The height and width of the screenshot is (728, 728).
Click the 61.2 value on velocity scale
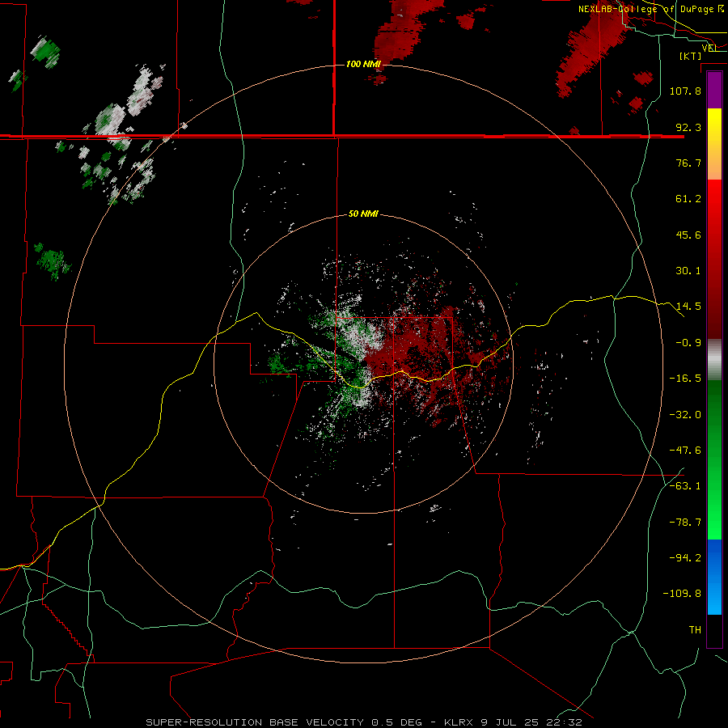click(x=688, y=199)
